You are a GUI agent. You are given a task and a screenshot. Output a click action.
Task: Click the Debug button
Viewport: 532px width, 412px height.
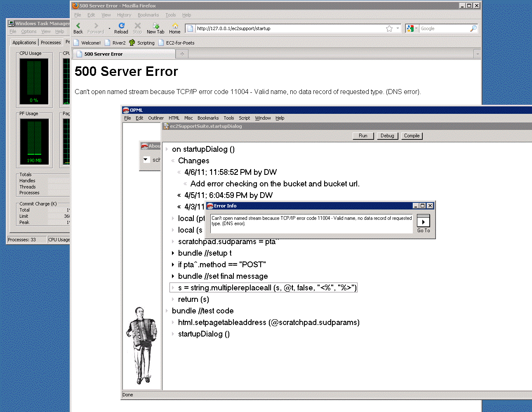[x=387, y=136]
